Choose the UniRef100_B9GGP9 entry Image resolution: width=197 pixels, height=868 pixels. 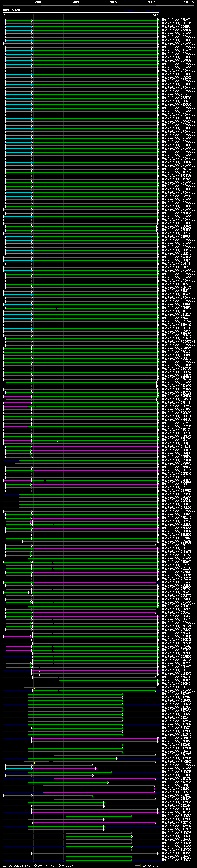(x=177, y=412)
